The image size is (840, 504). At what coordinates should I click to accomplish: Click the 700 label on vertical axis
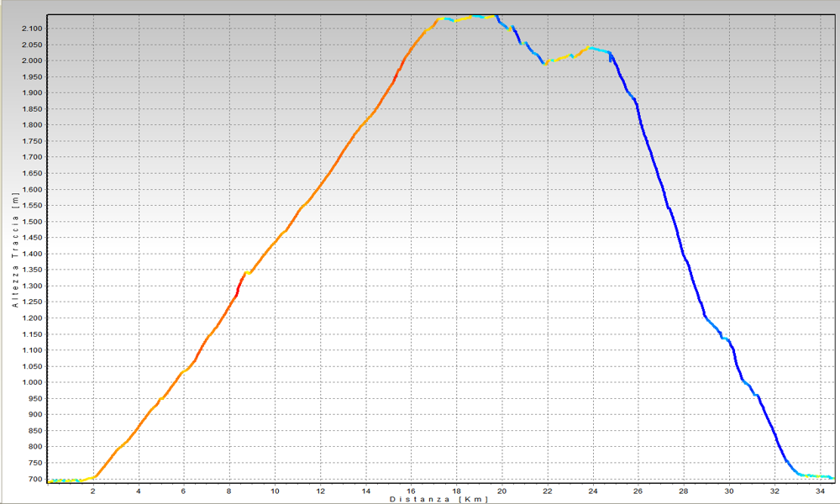pos(34,480)
